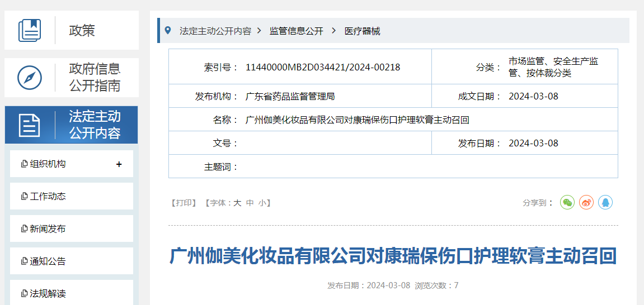The image size is (644, 305).
Task: Go to 医疗器械 in breadcrumb
Action: point(362,31)
